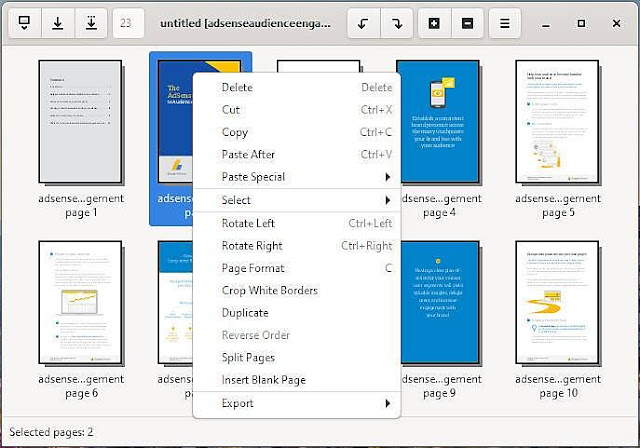640x448 pixels.
Task: Choose Duplicate in the context menu
Action: (297, 313)
